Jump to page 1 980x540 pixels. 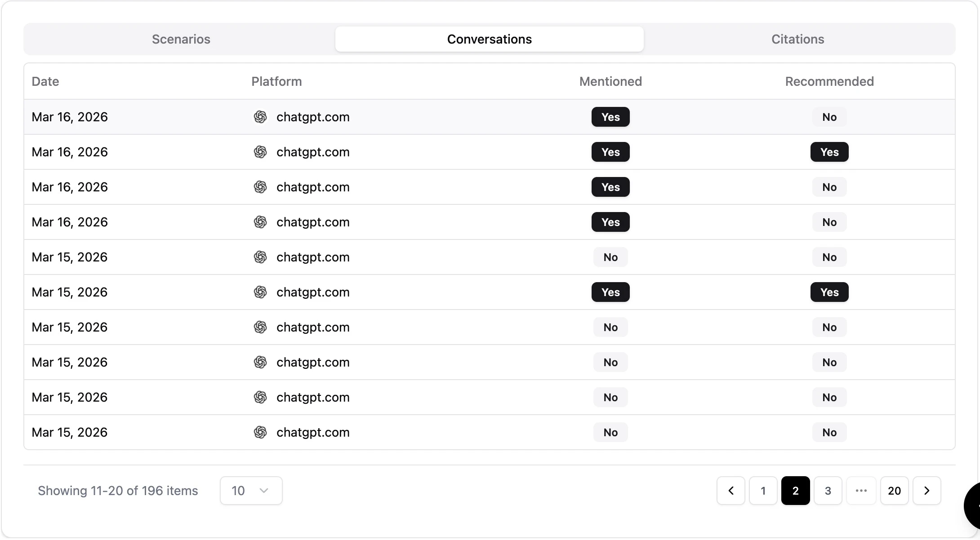[763, 491]
